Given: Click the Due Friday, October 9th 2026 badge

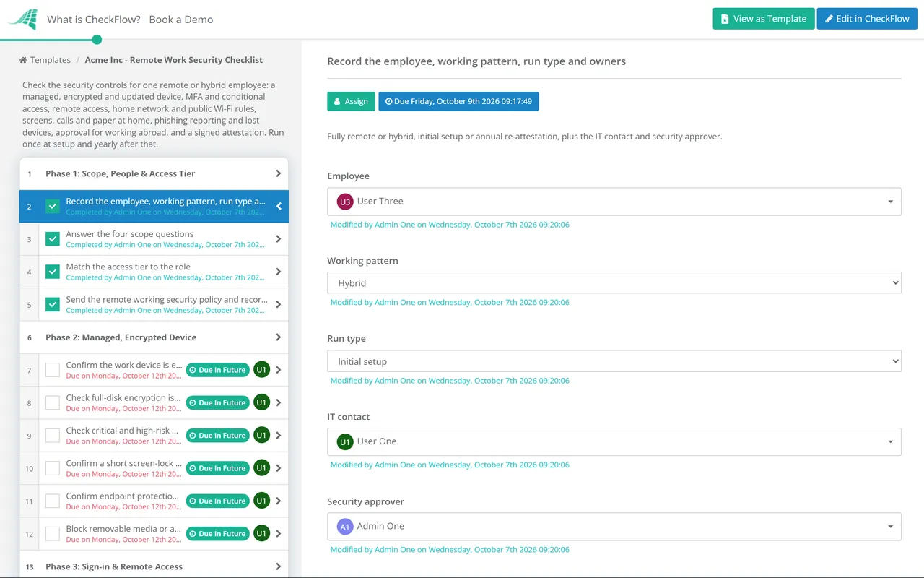Looking at the screenshot, I should [458, 102].
